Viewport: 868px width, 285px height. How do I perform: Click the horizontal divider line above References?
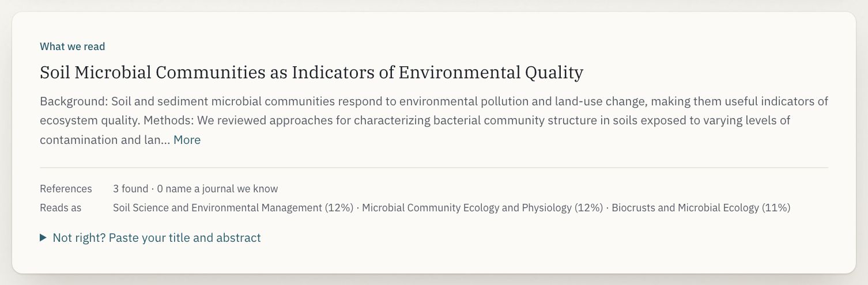(434, 168)
